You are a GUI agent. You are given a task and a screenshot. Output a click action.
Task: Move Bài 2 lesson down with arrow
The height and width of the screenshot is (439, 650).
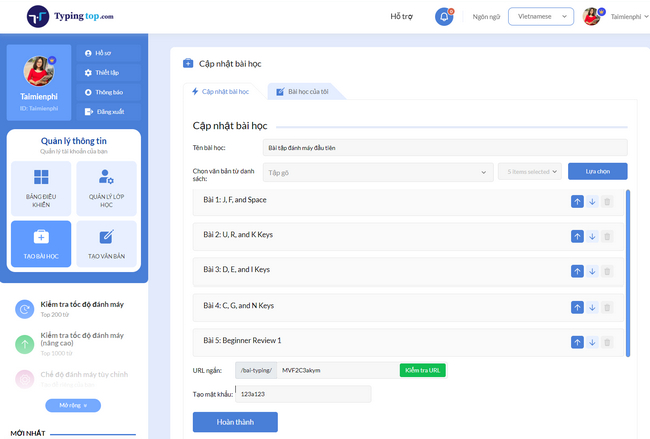(x=592, y=236)
